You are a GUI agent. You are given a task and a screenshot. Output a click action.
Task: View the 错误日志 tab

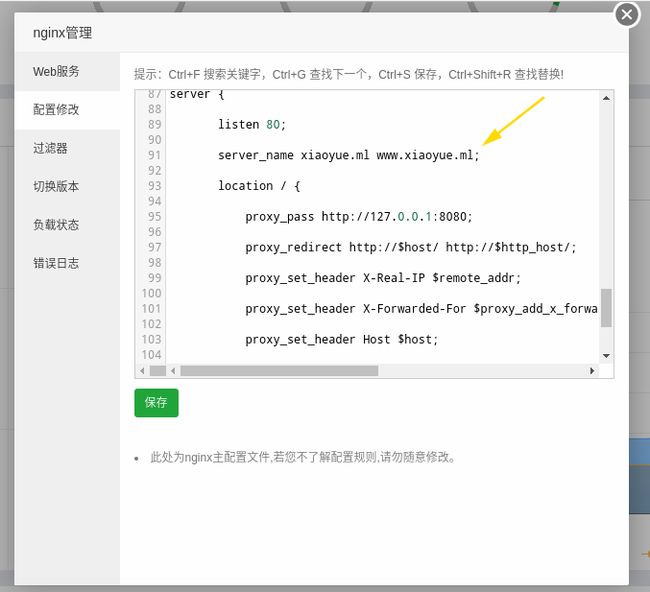(x=67, y=263)
